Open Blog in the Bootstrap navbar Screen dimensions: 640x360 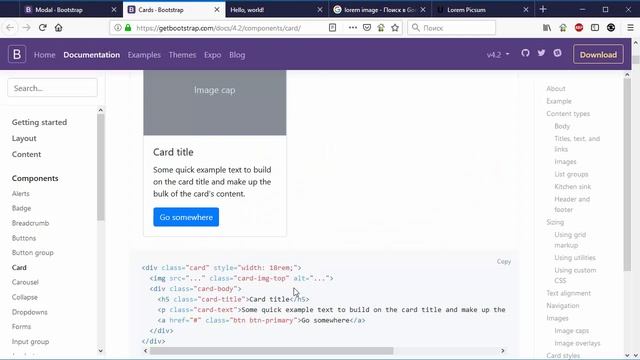(237, 55)
